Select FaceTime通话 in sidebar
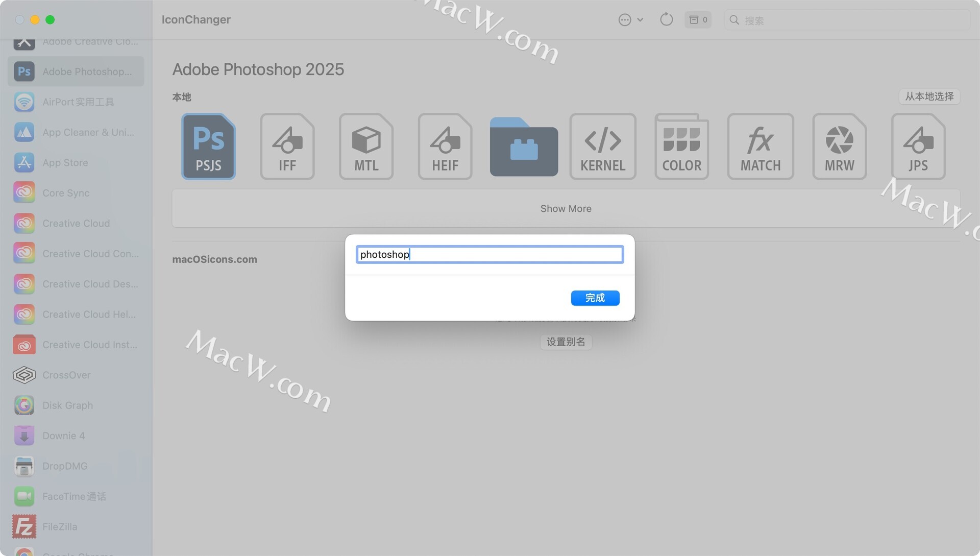This screenshot has width=980, height=556. (x=76, y=496)
